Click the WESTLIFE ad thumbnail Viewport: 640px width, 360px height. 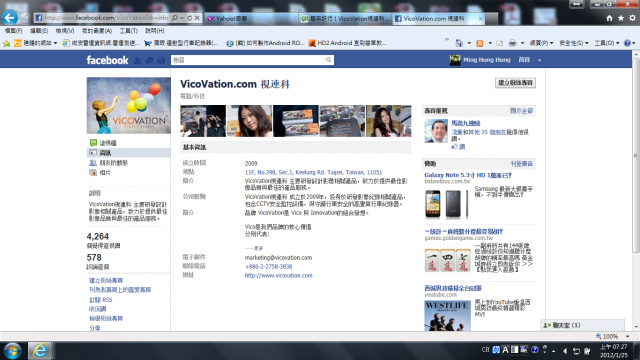pos(448,316)
